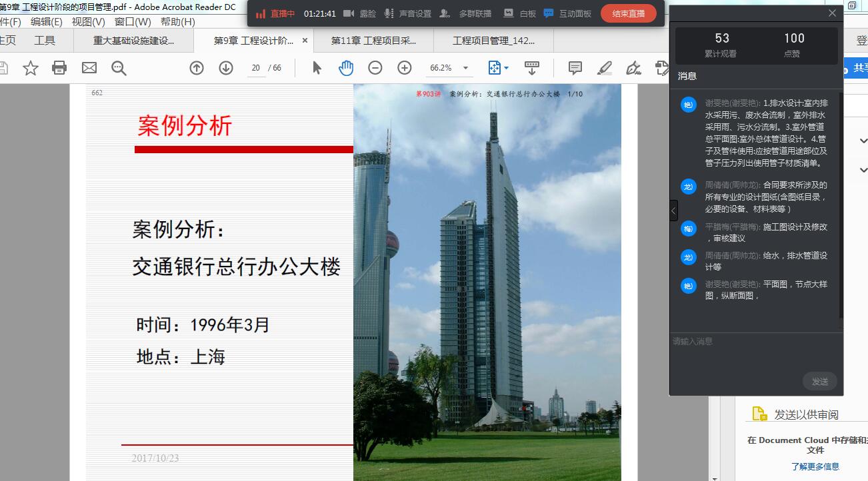
Task: Go to previous page with up arrow
Action: coord(197,68)
